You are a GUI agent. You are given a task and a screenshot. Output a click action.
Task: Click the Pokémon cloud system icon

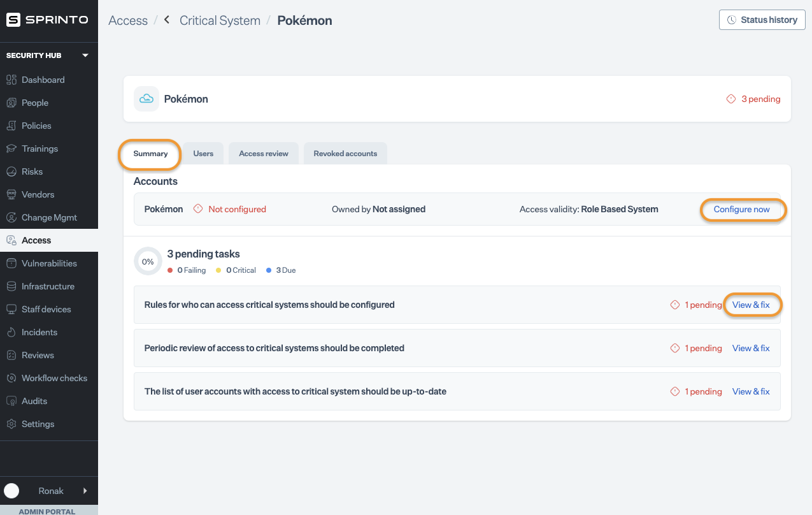click(146, 99)
